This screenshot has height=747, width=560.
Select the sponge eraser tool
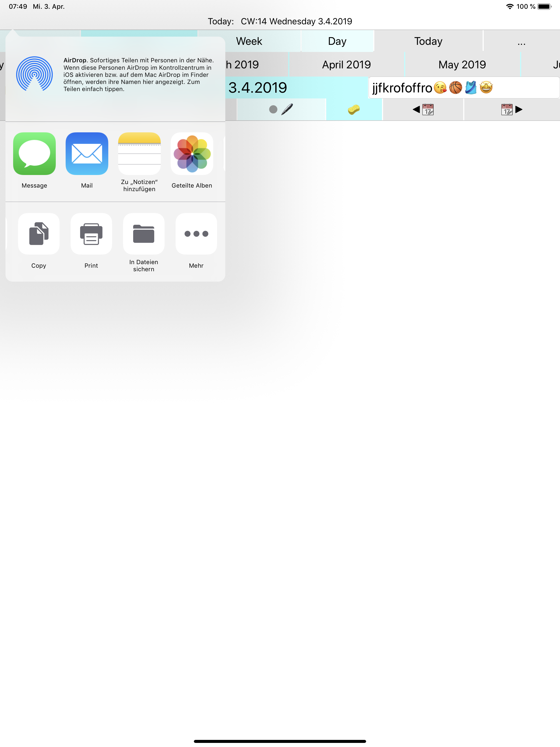(x=354, y=109)
